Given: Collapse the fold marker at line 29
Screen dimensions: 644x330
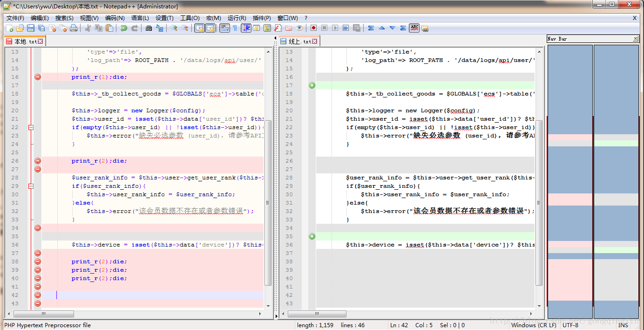Looking at the screenshot, I should (31, 186).
